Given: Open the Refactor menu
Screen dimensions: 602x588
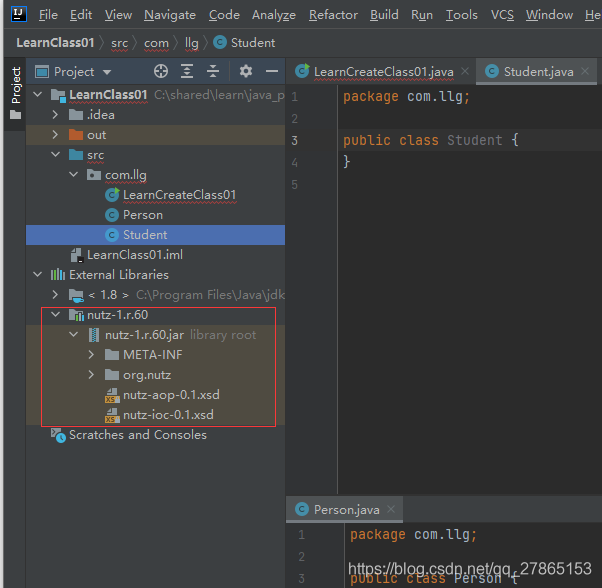Looking at the screenshot, I should point(333,15).
